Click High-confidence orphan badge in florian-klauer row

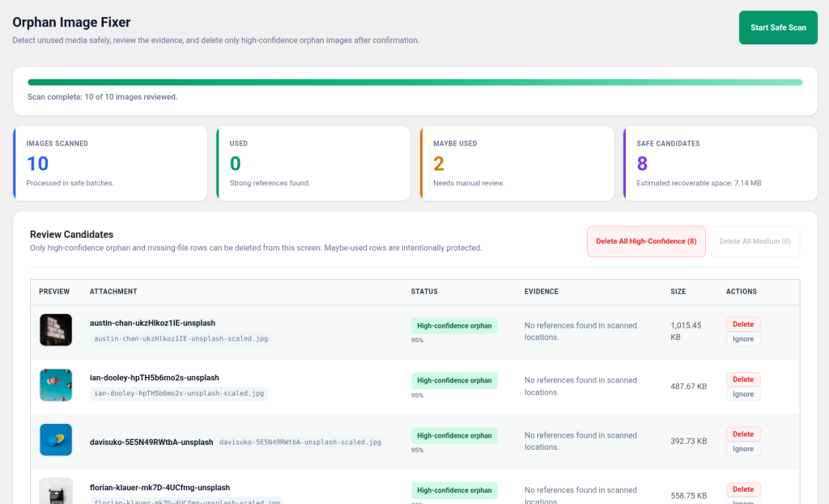[454, 490]
